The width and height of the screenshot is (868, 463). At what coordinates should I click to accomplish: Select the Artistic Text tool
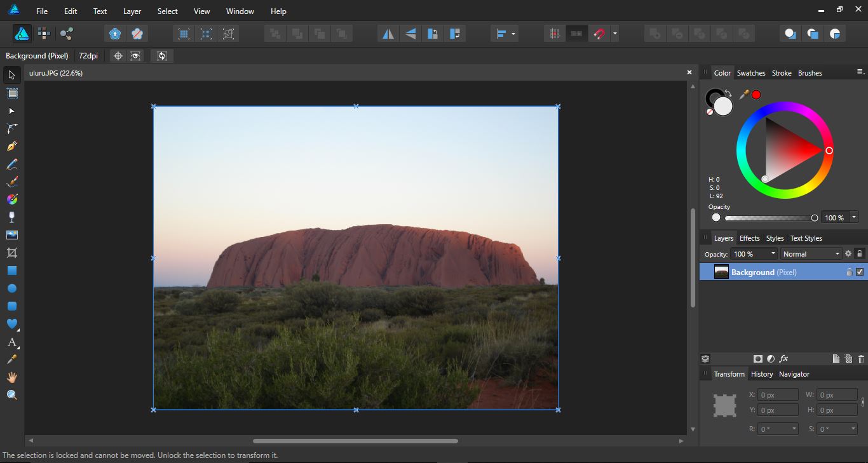[x=11, y=342]
